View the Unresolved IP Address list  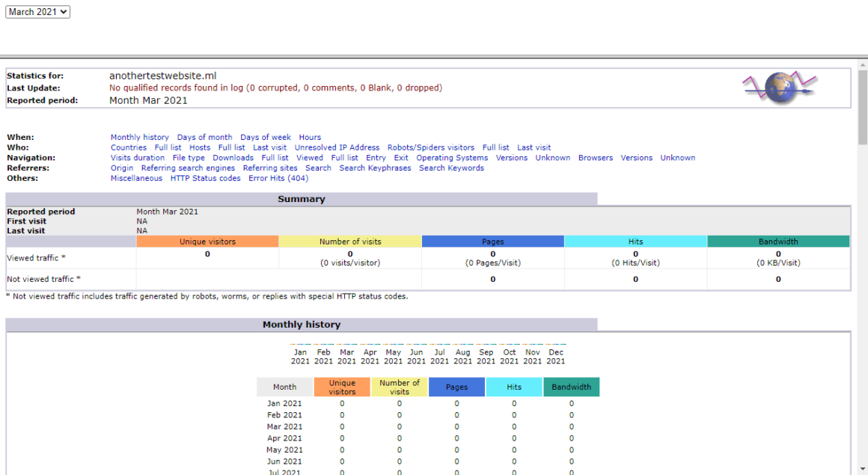[x=337, y=147]
